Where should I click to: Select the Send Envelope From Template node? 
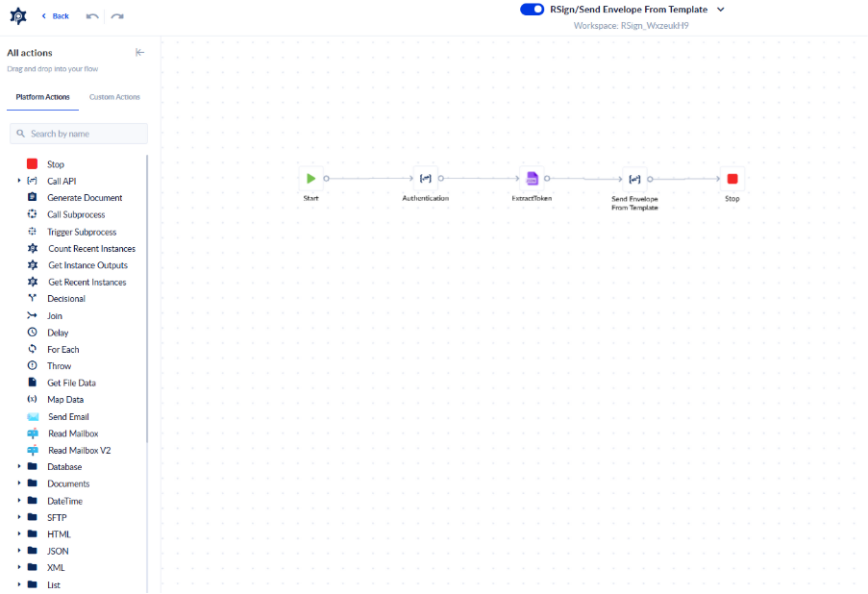click(634, 178)
